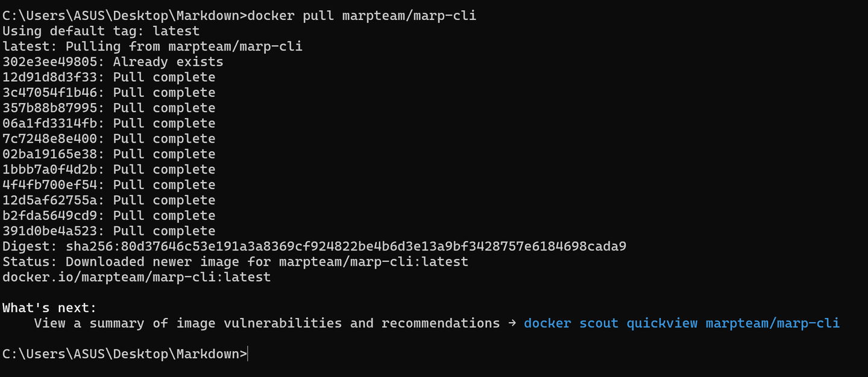Click the 7c7248e8e400 layer line

(108, 139)
